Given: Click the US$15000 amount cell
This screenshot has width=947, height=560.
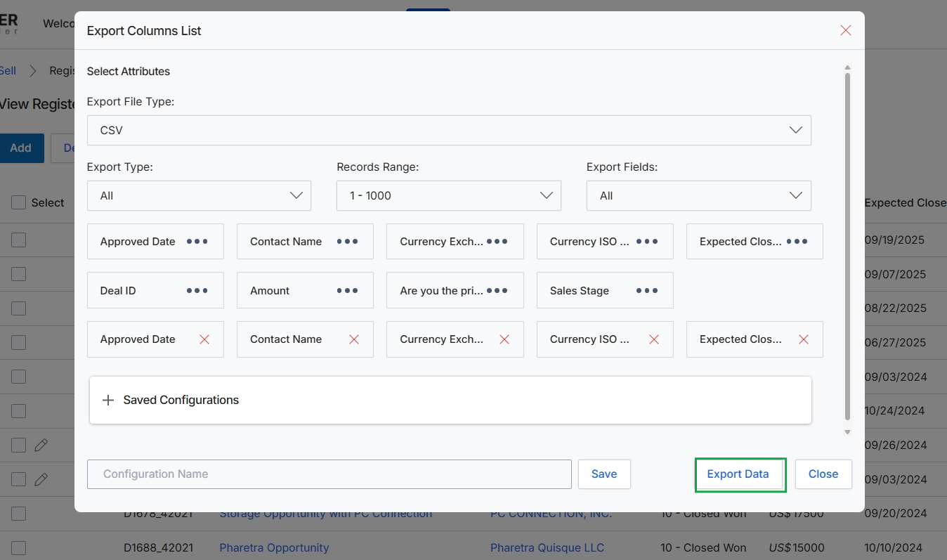Looking at the screenshot, I should [x=797, y=547].
